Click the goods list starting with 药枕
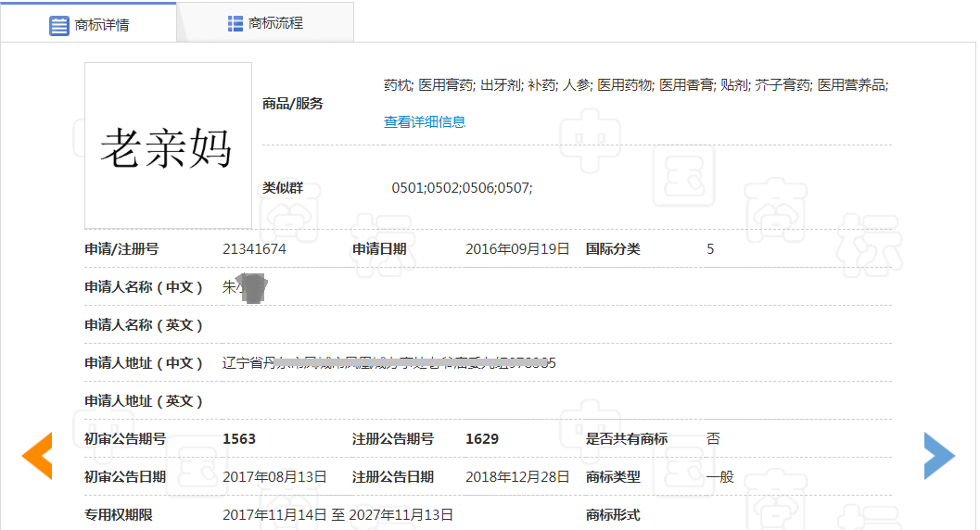Image resolution: width=980 pixels, height=530 pixels. click(x=636, y=85)
